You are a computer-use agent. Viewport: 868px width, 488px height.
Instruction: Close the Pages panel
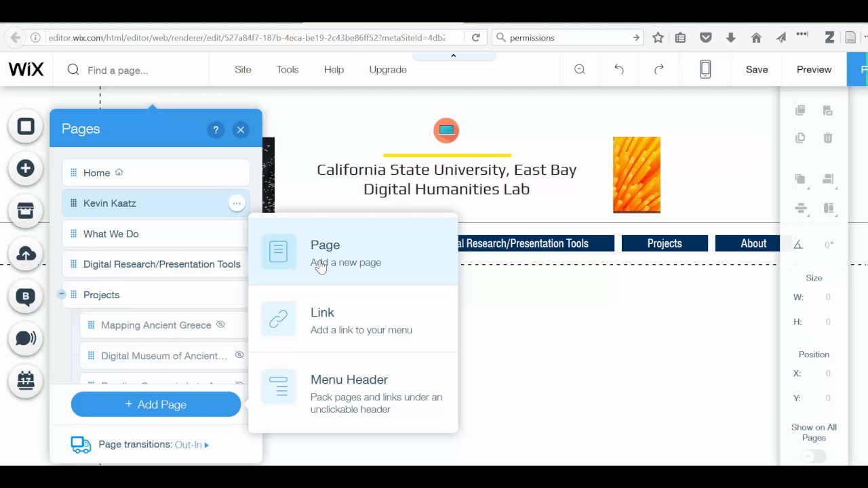tap(241, 129)
